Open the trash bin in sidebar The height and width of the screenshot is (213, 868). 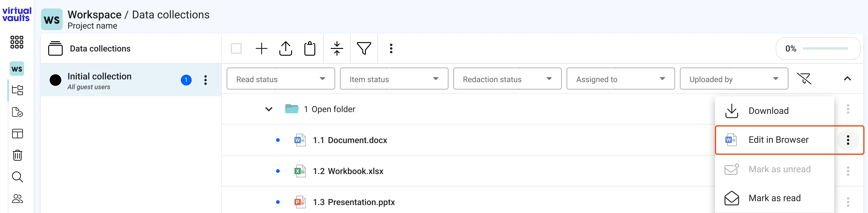17,155
